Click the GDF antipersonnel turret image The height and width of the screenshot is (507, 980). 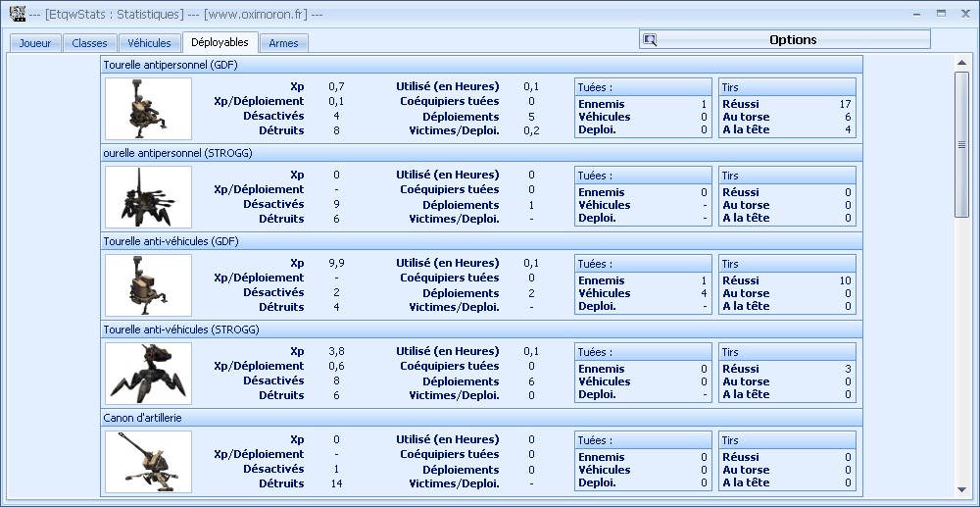[x=149, y=109]
